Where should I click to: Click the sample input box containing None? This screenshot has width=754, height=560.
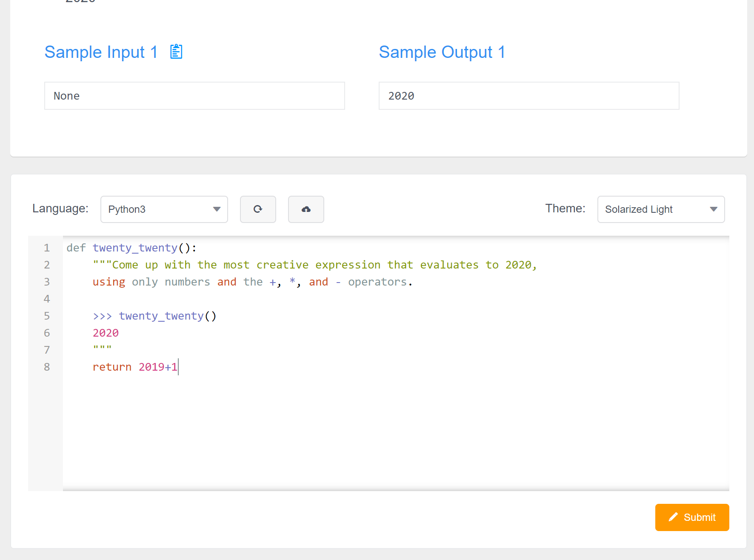(194, 96)
